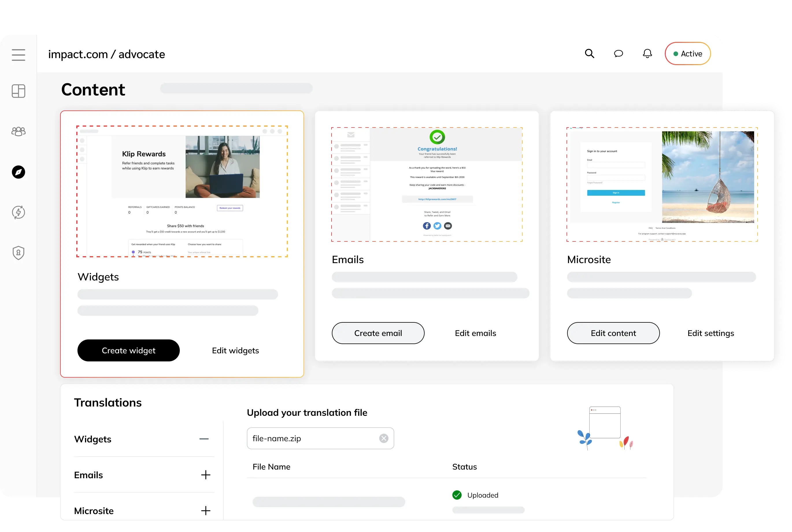Open the Edit content for Microsite
Screen dimensions: 792x532
pyautogui.click(x=613, y=332)
